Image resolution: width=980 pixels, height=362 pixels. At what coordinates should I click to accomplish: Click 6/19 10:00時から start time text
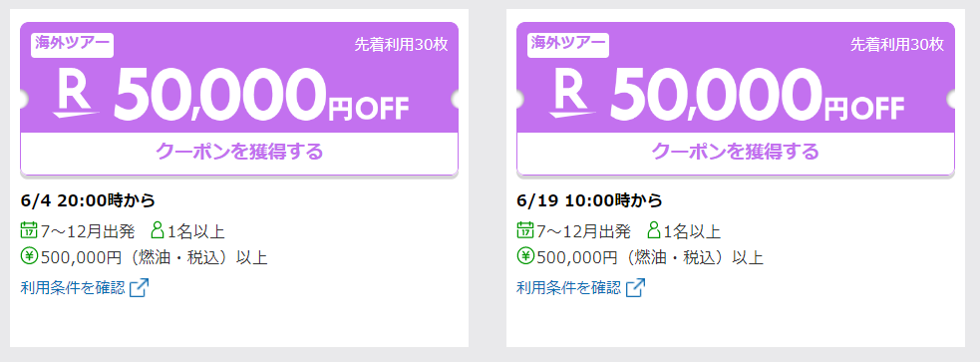(x=589, y=200)
